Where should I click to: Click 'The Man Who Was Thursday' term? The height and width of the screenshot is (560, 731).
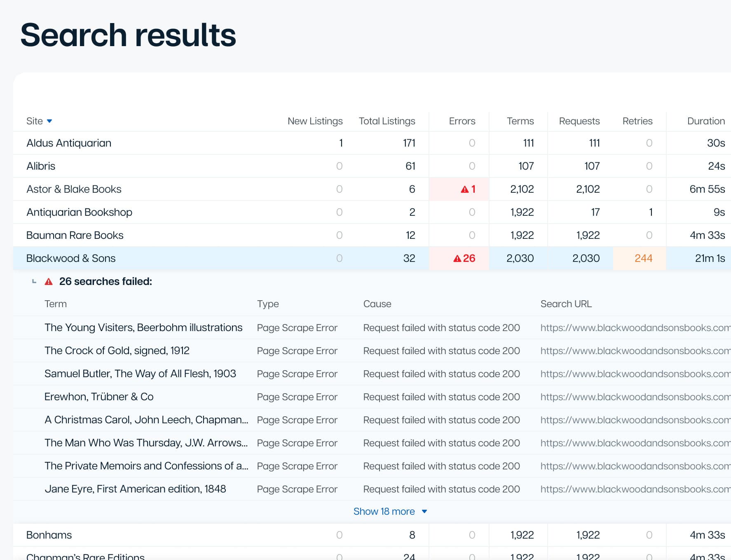[x=146, y=443]
